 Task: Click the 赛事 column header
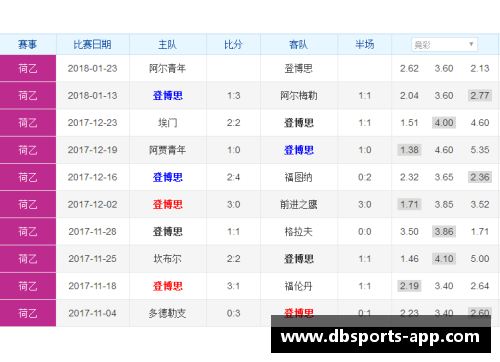(x=28, y=44)
